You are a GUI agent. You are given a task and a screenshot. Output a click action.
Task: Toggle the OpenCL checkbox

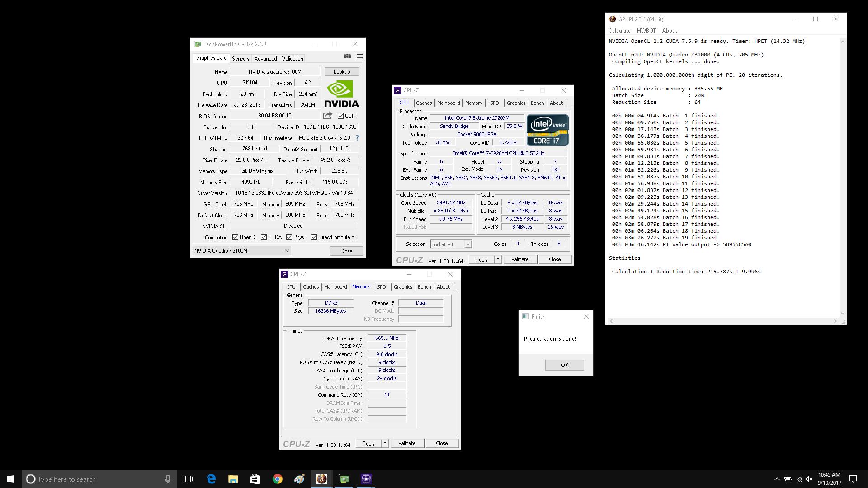235,237
